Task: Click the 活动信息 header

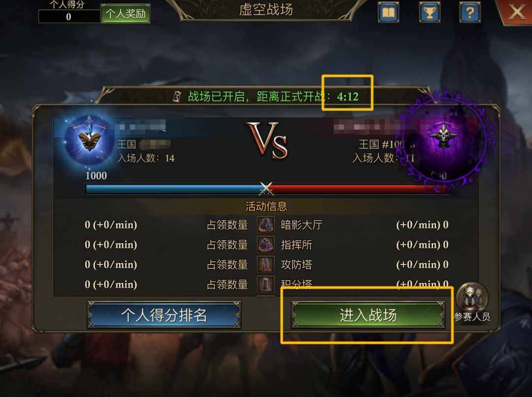Action: pos(266,206)
